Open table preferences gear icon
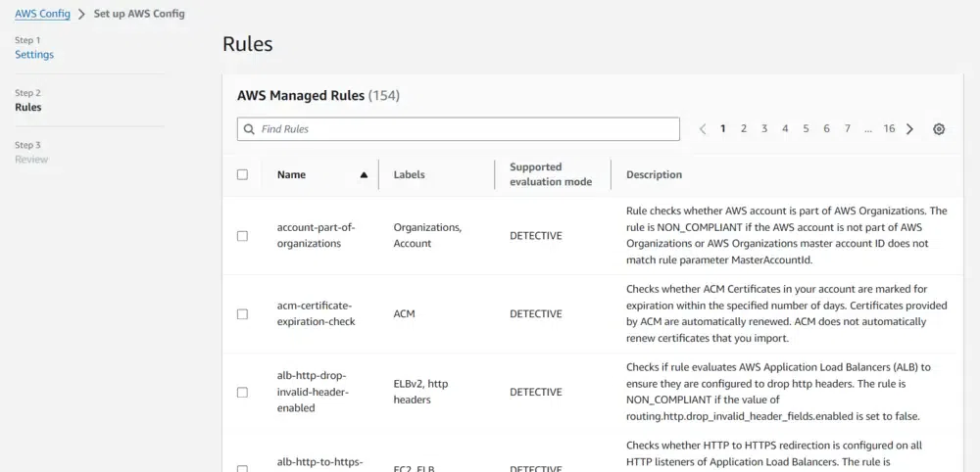 coord(939,129)
